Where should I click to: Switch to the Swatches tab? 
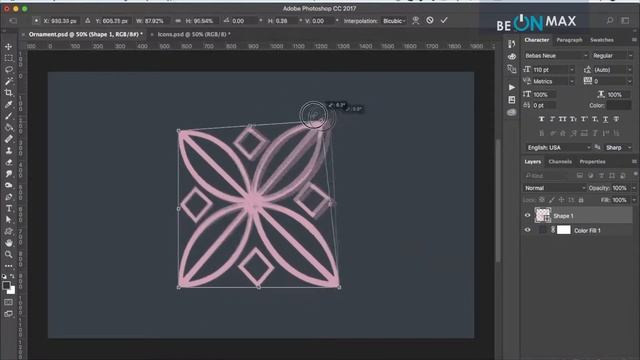(602, 40)
